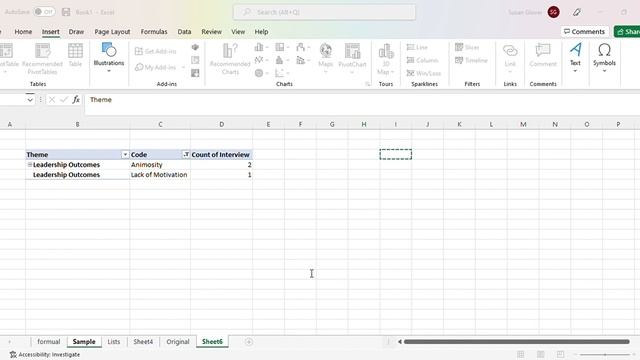Click the horizontal scrollbar
Image resolution: width=640 pixels, height=360 pixels.
pos(516,342)
